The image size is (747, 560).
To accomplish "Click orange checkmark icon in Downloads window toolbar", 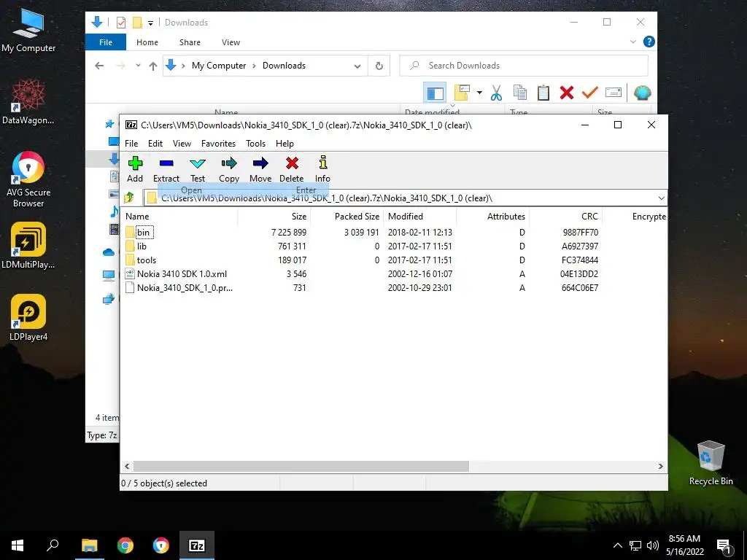I will click(x=589, y=93).
